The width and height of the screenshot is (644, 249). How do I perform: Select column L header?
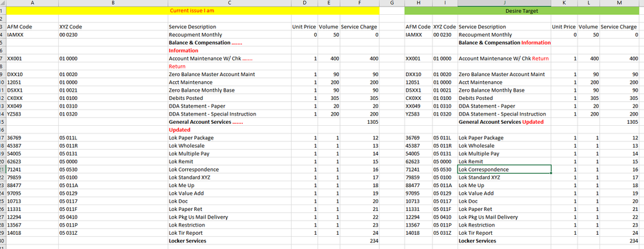[x=588, y=3]
